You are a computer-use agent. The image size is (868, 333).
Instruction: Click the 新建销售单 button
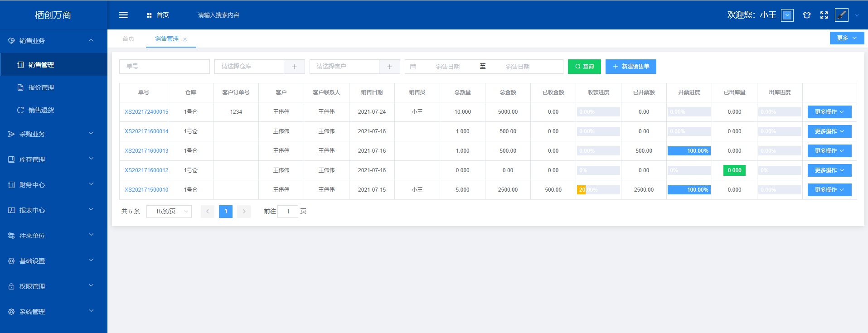pos(631,67)
